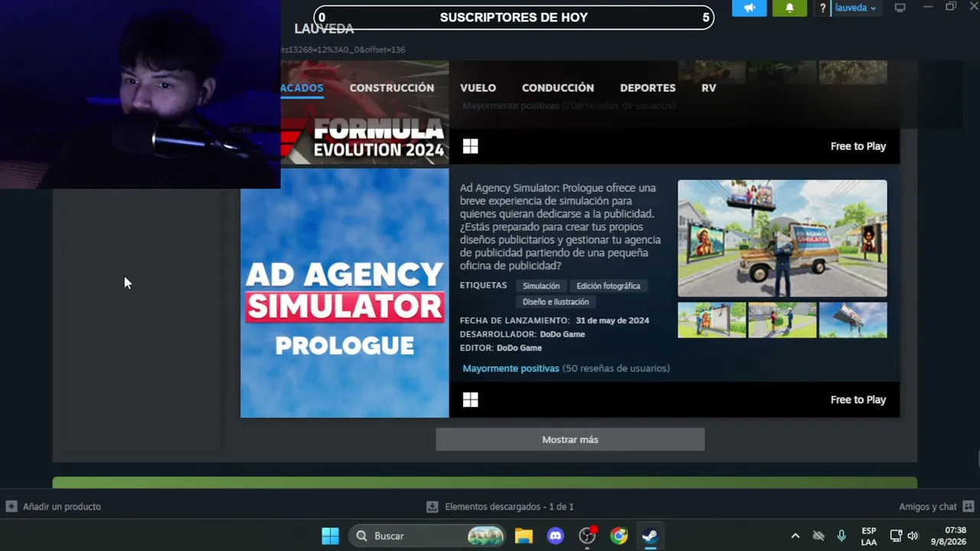The width and height of the screenshot is (980, 551).
Task: Load more games with Mostrar más
Action: tap(570, 440)
